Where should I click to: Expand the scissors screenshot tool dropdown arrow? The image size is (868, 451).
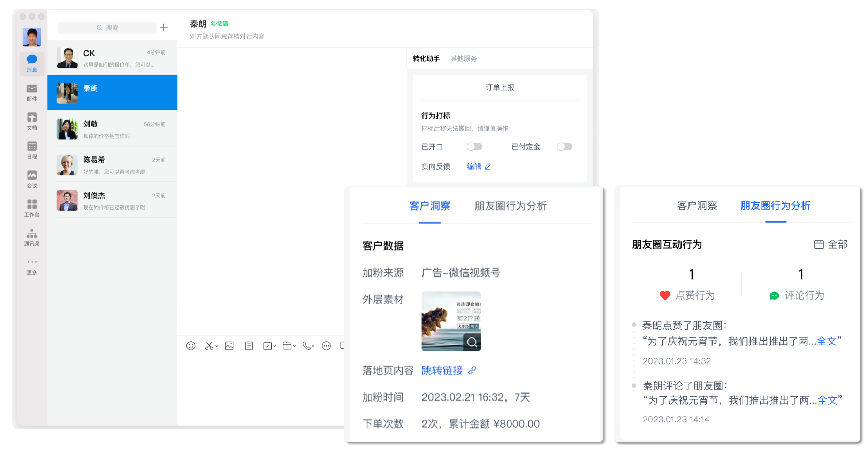[217, 346]
